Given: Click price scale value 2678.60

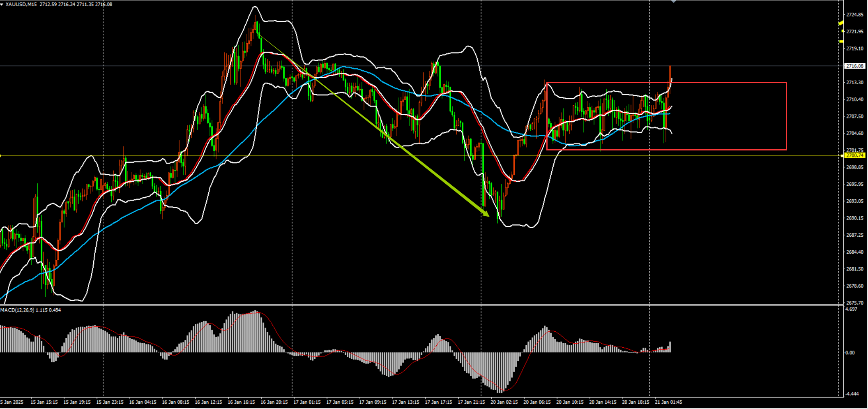Looking at the screenshot, I should tap(854, 286).
